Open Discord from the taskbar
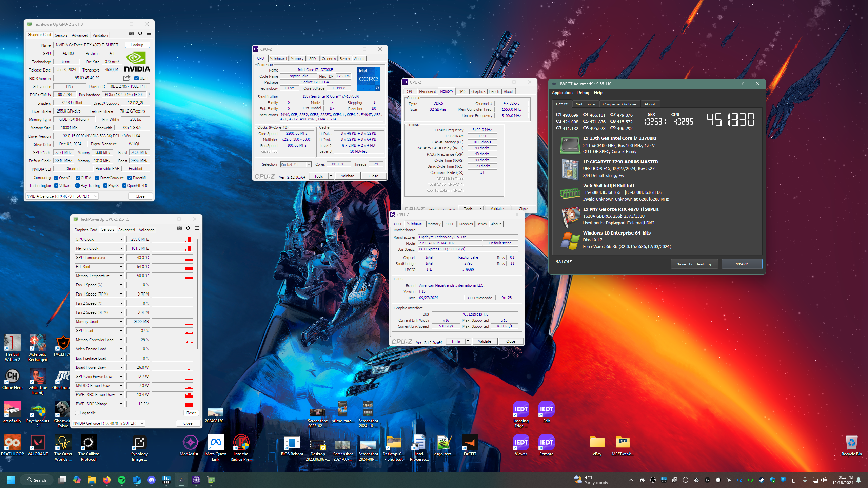Screen dimensions: 868x488 [152, 480]
